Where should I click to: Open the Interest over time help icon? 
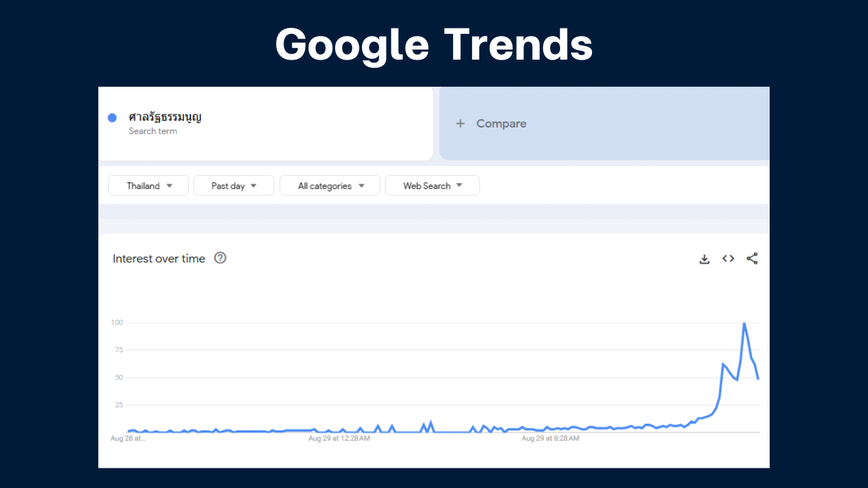[x=220, y=258]
